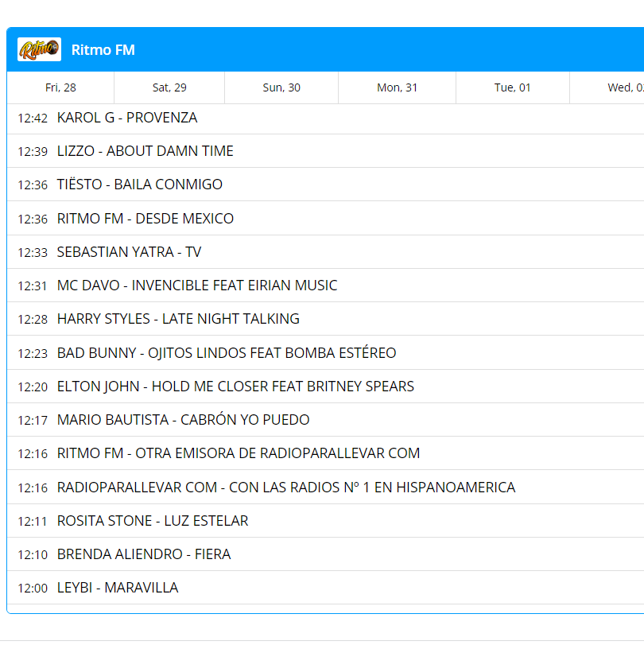Select the KAROL G - PROVENZA row

click(326, 118)
